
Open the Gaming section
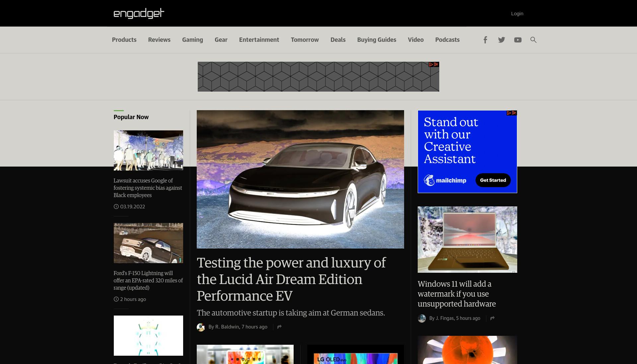(x=192, y=40)
